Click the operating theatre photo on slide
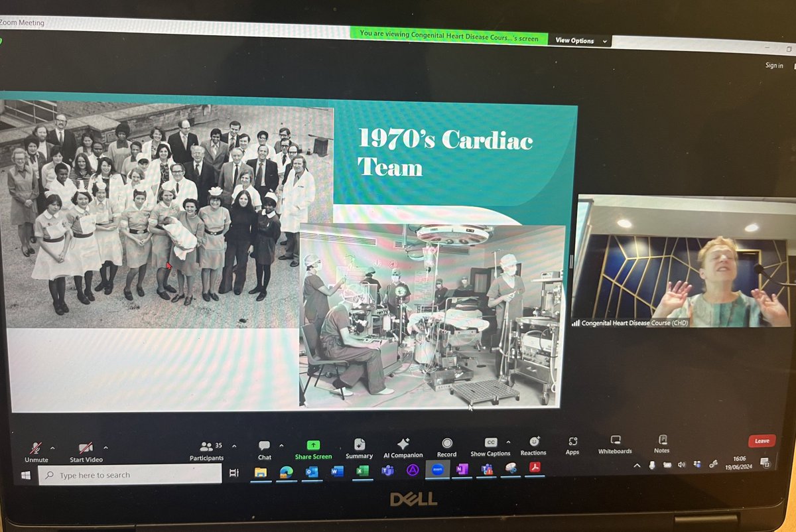The height and width of the screenshot is (532, 796). point(432,315)
